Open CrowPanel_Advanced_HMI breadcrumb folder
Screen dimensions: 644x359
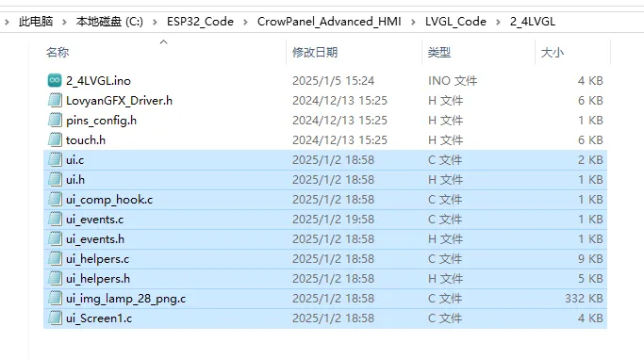pos(329,22)
